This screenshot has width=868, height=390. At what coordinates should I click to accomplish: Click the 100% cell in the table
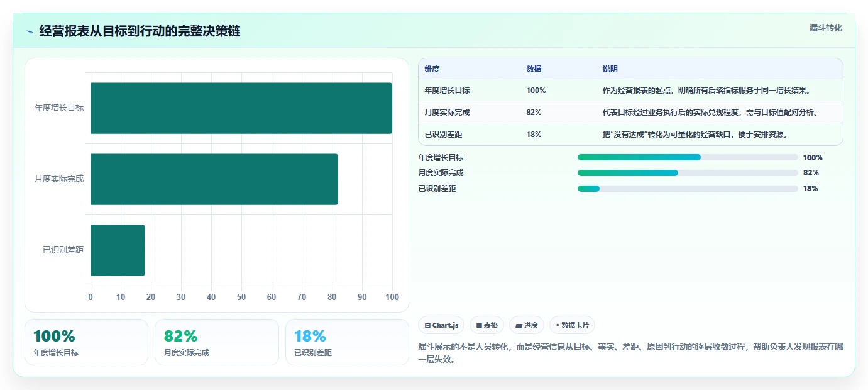pyautogui.click(x=536, y=91)
